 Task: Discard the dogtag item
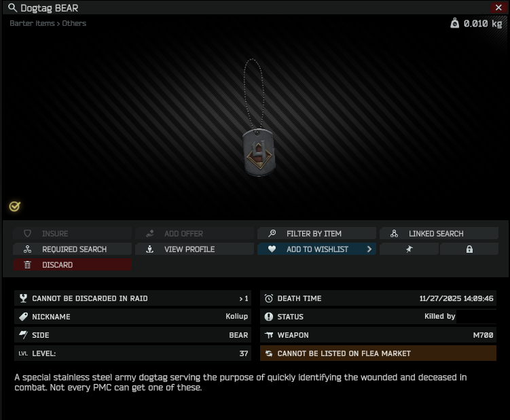(72, 264)
